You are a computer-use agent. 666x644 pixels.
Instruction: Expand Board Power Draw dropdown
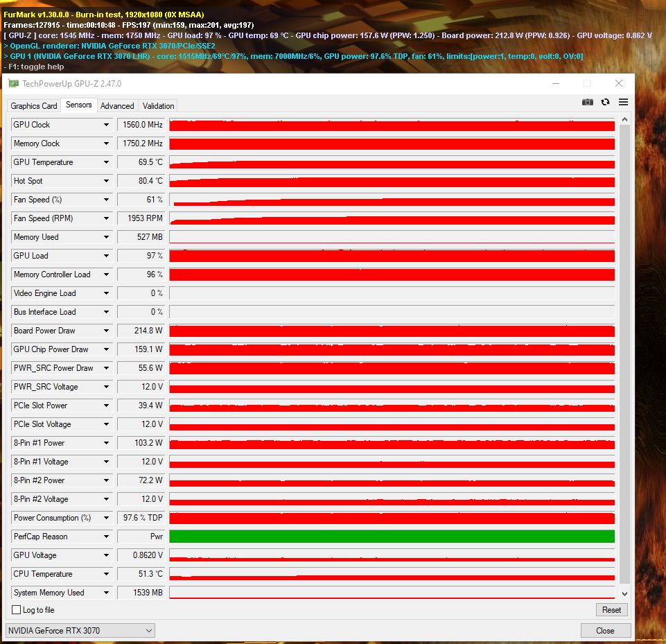click(106, 331)
